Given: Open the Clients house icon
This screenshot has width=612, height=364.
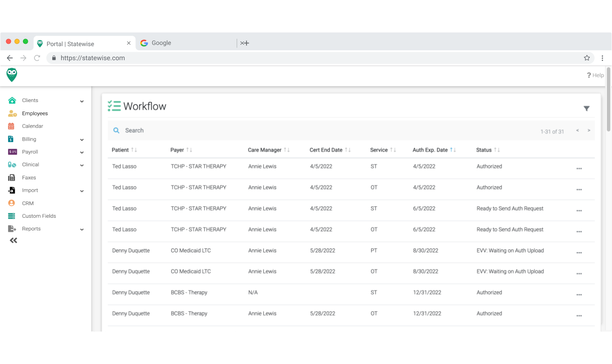Looking at the screenshot, I should click(12, 100).
